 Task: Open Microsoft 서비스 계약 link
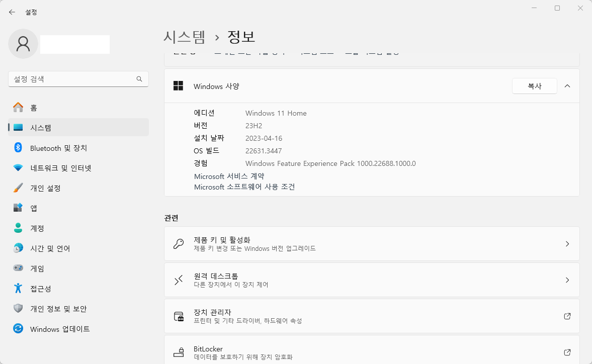pyautogui.click(x=229, y=176)
